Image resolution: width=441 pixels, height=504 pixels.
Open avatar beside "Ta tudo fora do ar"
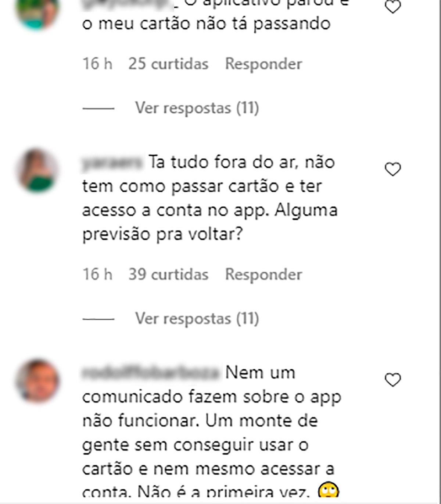click(37, 170)
